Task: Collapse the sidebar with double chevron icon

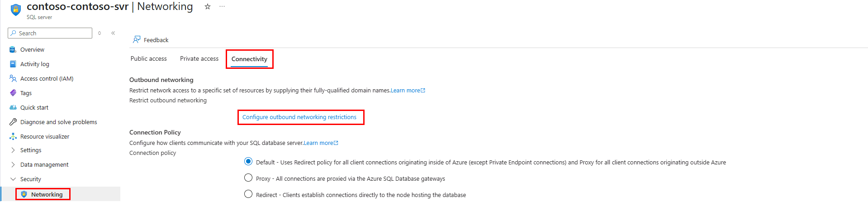Action: 113,33
